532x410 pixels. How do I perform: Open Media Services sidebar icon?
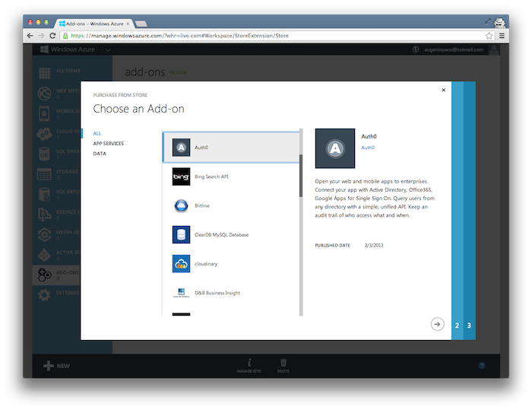pyautogui.click(x=44, y=234)
